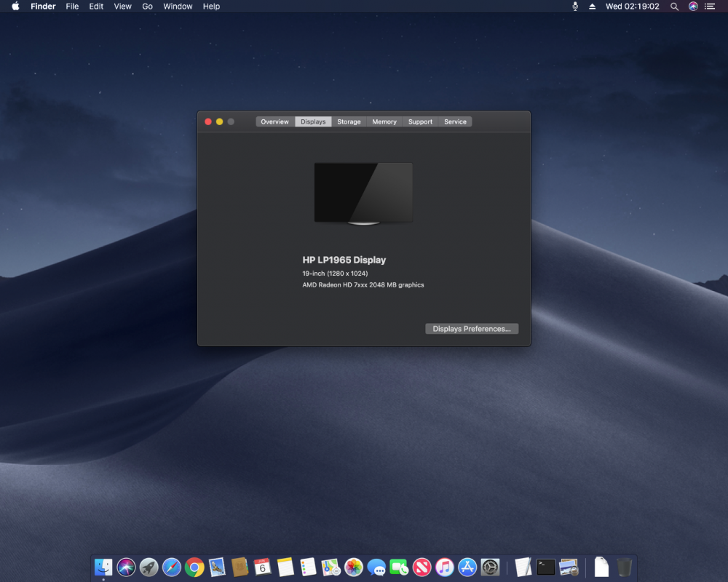Open Calendar app in Dock
Viewport: 728px width, 582px height.
(262, 567)
